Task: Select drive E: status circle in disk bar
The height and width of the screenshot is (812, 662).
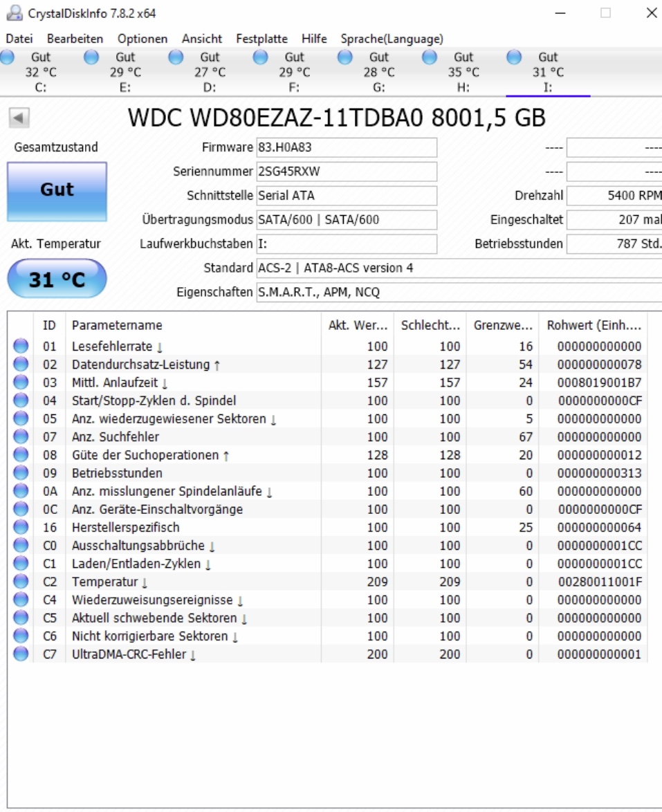Action: click(91, 57)
